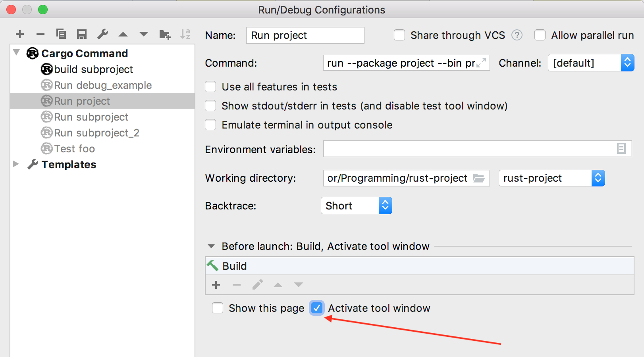Collapse the Before launch section
The height and width of the screenshot is (357, 644).
click(x=211, y=246)
